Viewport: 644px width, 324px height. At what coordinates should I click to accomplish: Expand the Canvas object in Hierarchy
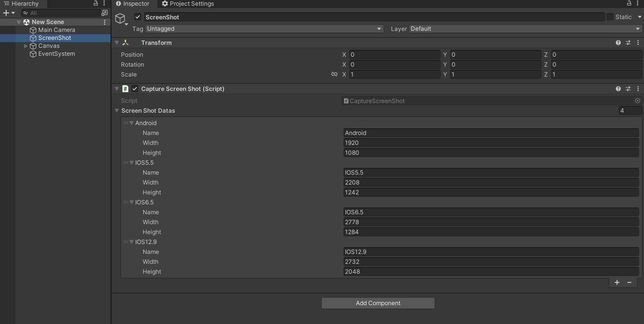(x=25, y=46)
